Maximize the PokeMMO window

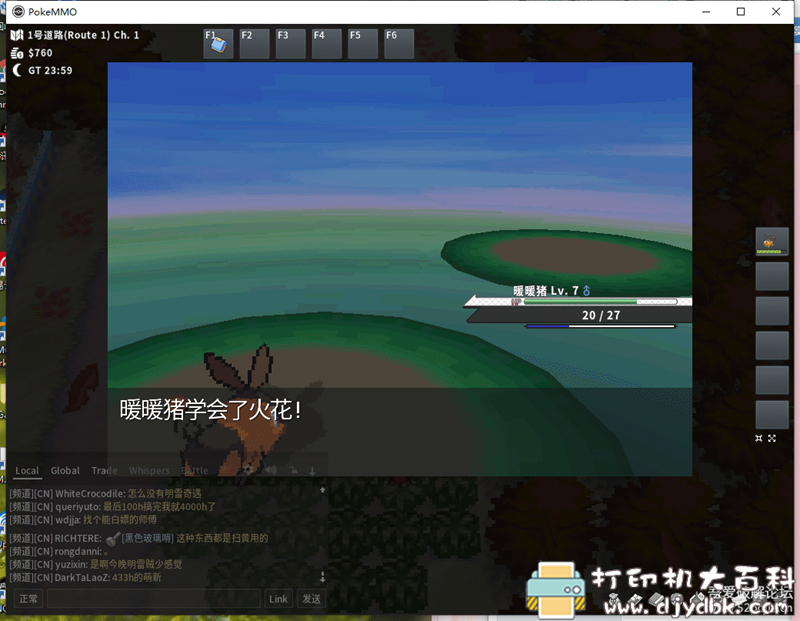coord(741,11)
